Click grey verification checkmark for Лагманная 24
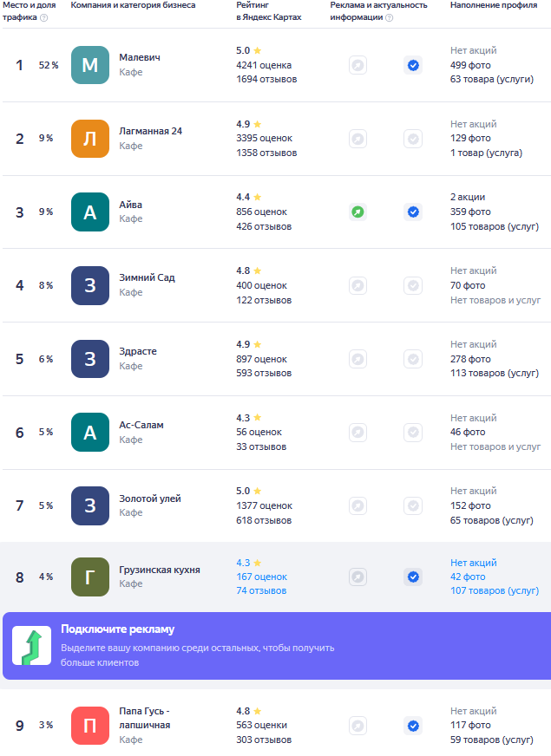551x756 pixels. [x=413, y=139]
